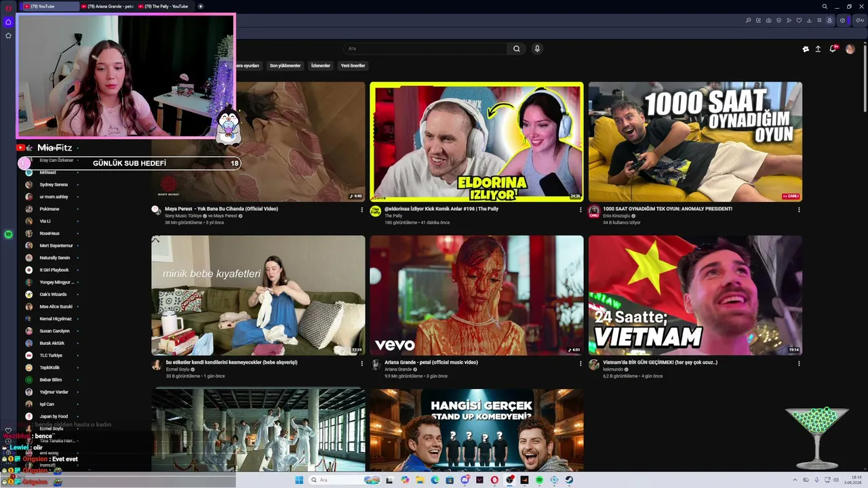Screen dimensions: 868x488
Task: Open more options for the Maya Perest video
Action: (362, 210)
